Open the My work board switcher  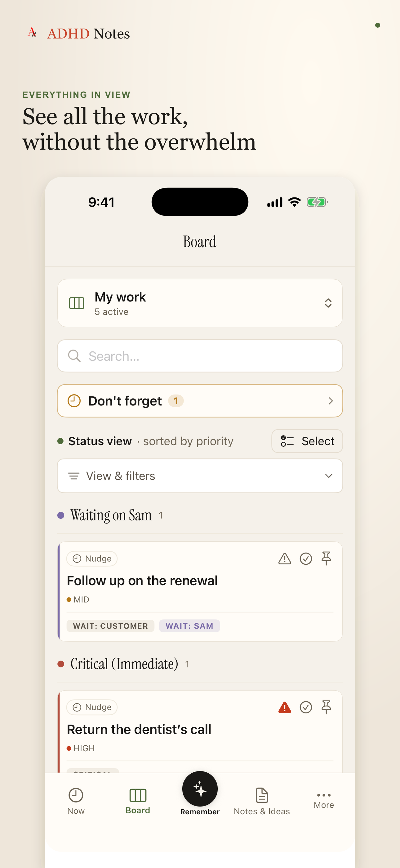tap(200, 303)
